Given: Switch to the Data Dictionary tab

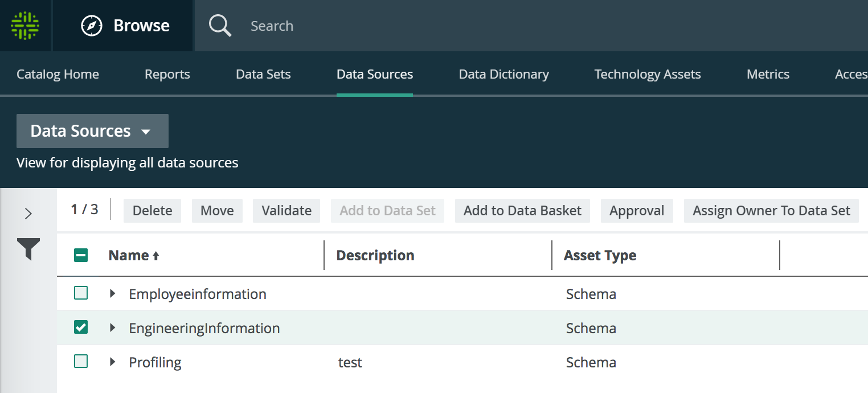Looking at the screenshot, I should tap(503, 74).
